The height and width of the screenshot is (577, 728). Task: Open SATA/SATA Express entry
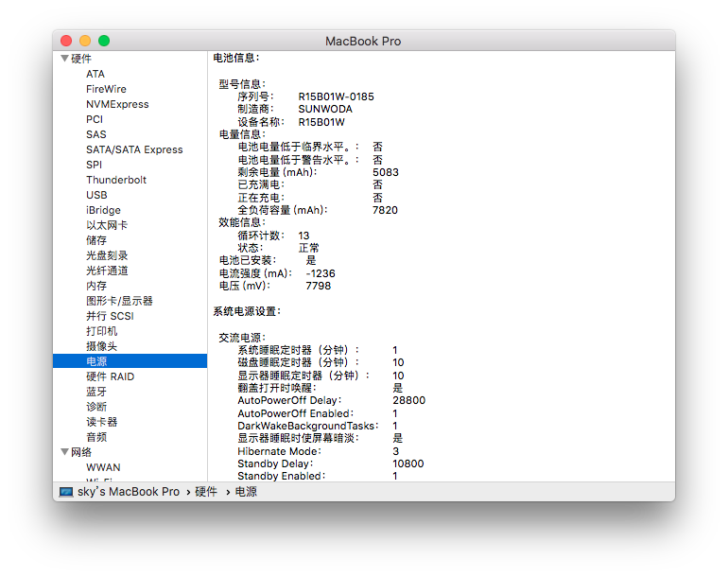click(134, 149)
